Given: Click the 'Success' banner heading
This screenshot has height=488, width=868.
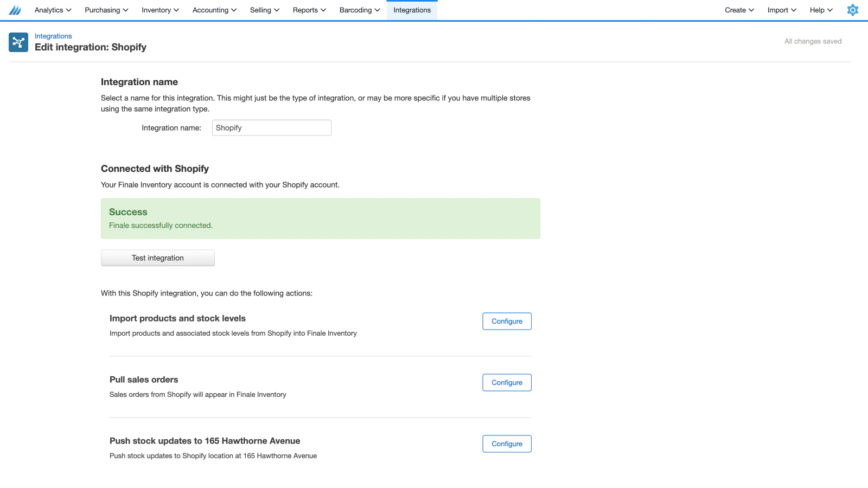Looking at the screenshot, I should [128, 212].
